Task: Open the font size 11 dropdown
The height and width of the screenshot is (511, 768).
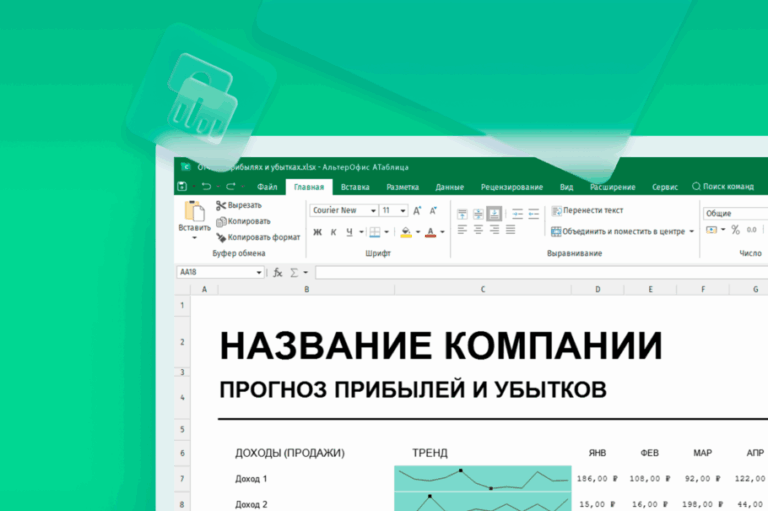Action: coord(403,211)
